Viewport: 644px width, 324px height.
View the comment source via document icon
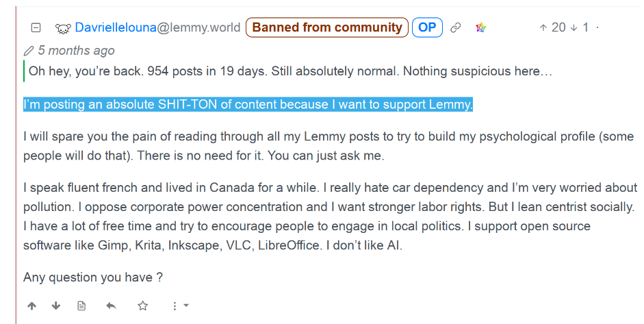click(x=81, y=306)
